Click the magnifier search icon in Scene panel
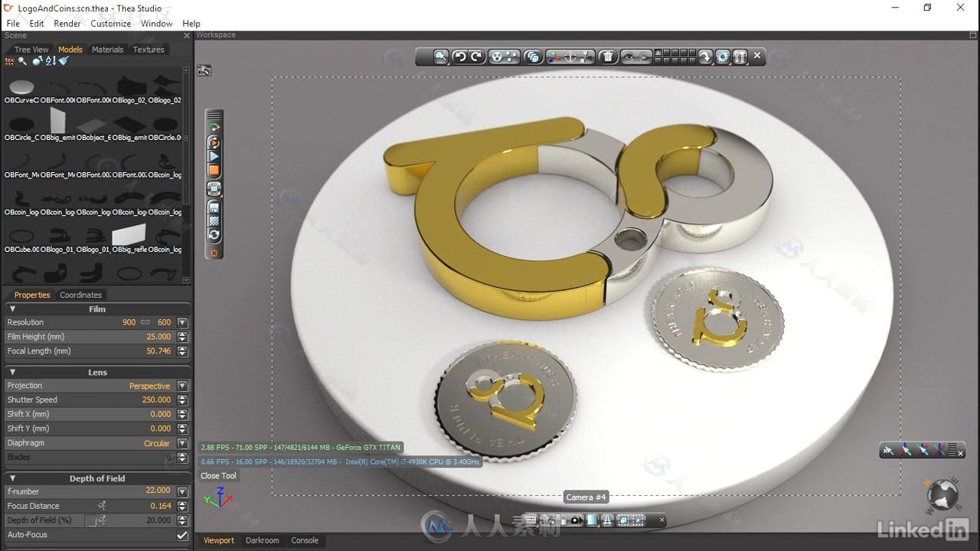 [22, 61]
